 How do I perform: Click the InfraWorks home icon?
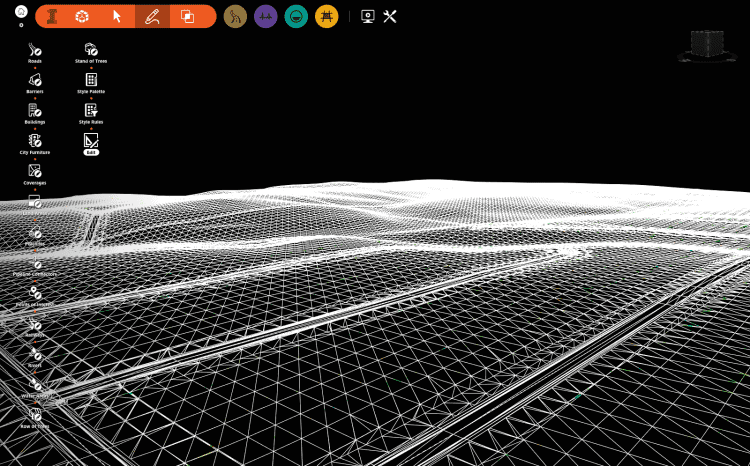(20, 11)
